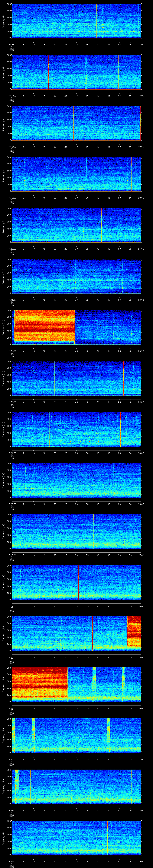
Task: Click the 25:00 end time label
Action: click(141, 453)
